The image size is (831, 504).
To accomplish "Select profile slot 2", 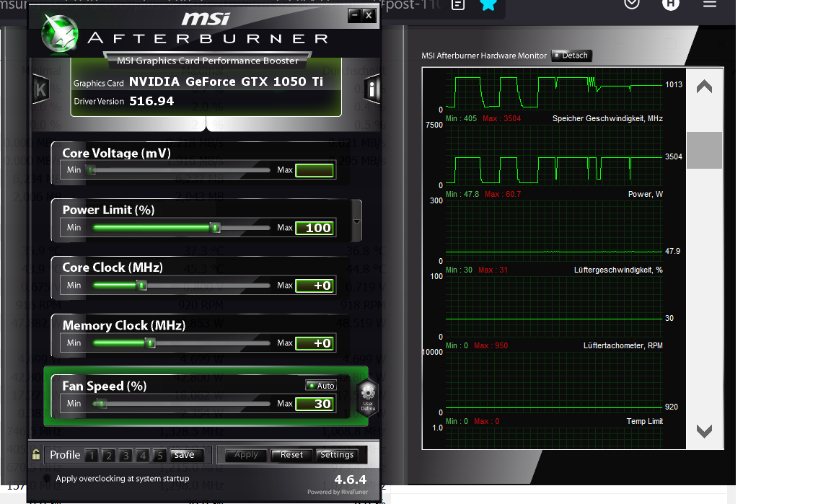I will point(109,455).
